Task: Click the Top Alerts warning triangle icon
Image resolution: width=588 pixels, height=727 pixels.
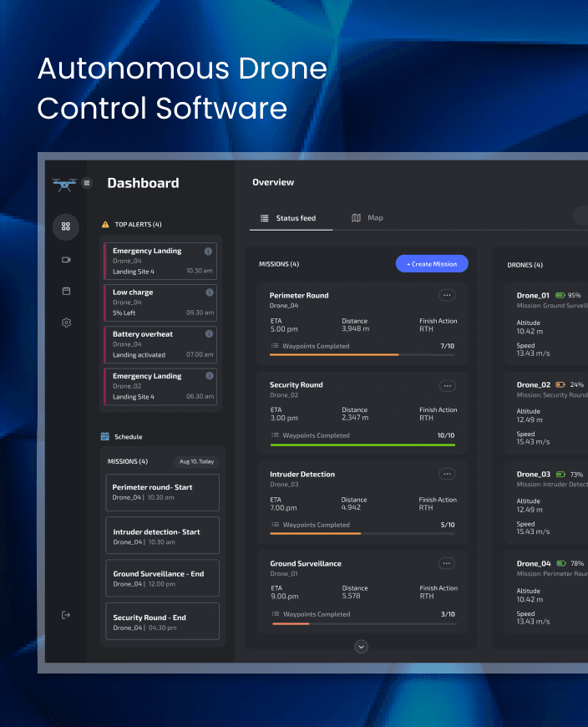Action: (105, 225)
